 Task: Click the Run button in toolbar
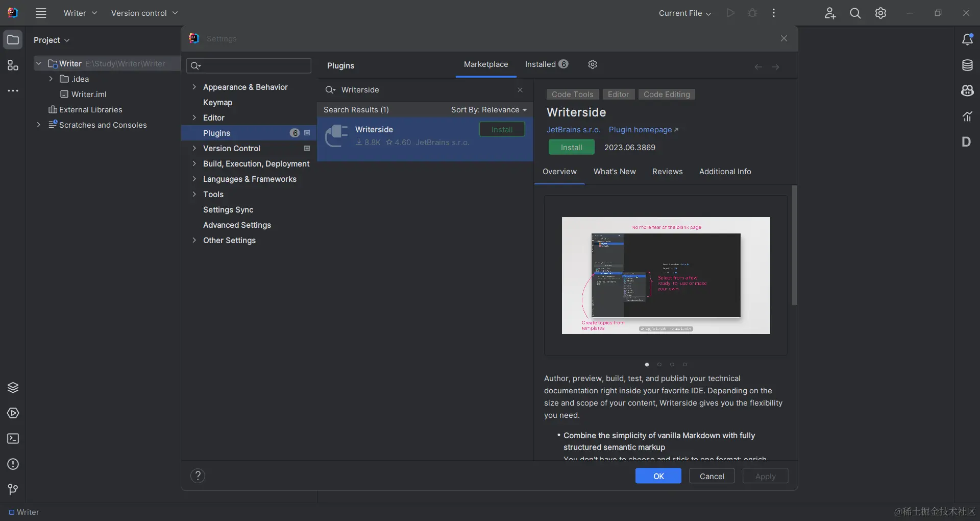pos(730,13)
